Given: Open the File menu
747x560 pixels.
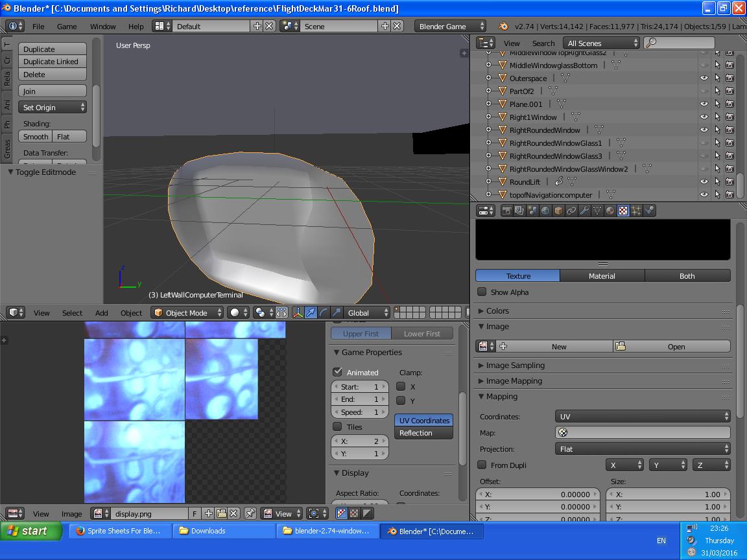Looking at the screenshot, I should pyautogui.click(x=38, y=26).
